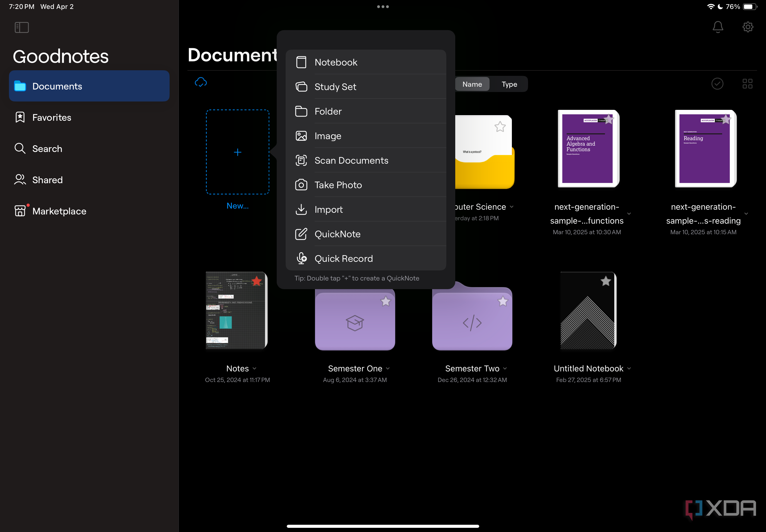Toggle favorite star on Untitled Notebook
The width and height of the screenshot is (766, 532).
(x=606, y=281)
